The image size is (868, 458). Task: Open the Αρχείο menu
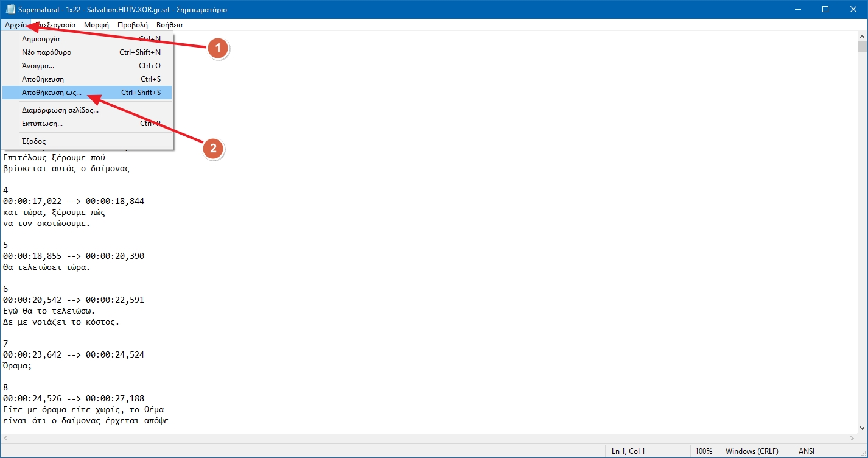pyautogui.click(x=15, y=25)
